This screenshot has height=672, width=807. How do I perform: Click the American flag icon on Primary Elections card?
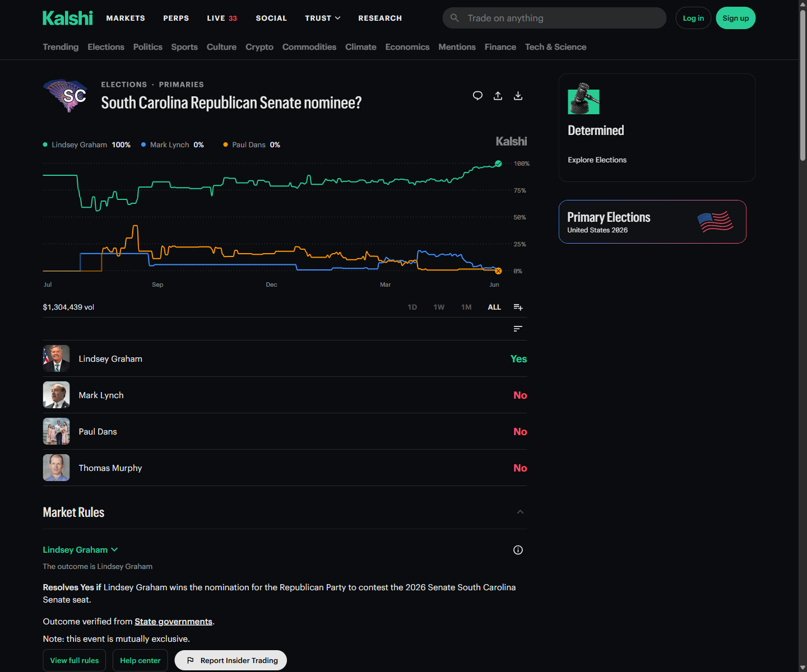pyautogui.click(x=715, y=222)
